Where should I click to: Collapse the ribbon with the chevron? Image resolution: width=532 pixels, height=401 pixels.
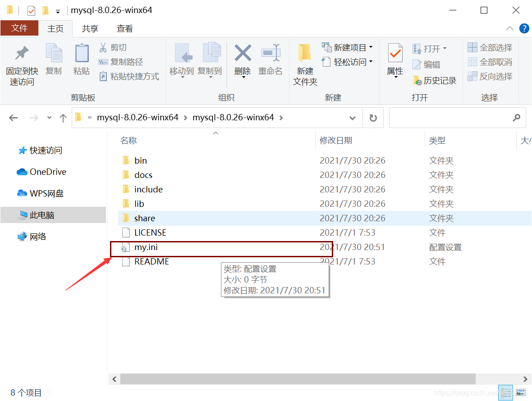coord(510,28)
